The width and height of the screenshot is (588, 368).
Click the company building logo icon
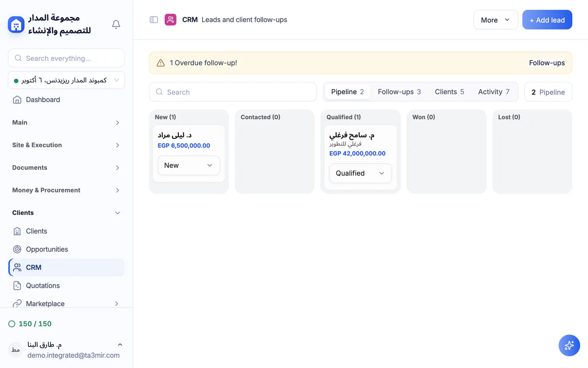click(16, 25)
